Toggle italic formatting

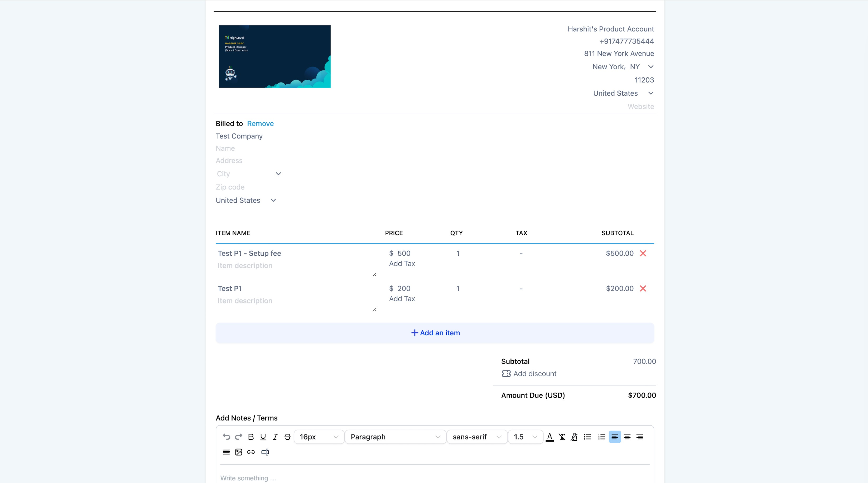click(x=275, y=437)
